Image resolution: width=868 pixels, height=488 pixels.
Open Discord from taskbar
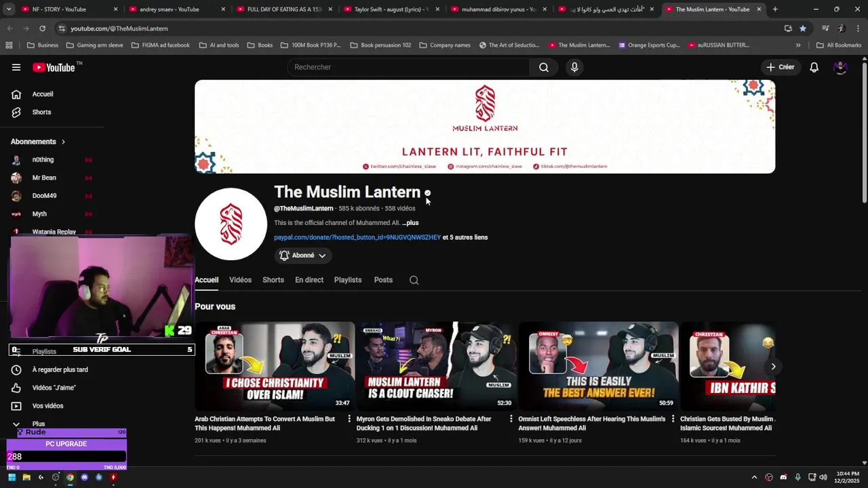click(x=84, y=477)
